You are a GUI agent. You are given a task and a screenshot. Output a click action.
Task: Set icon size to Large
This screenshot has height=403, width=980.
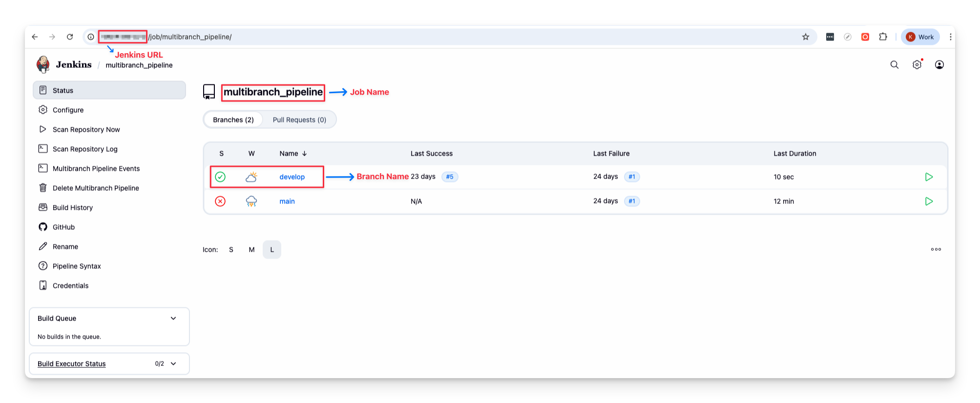[272, 250]
